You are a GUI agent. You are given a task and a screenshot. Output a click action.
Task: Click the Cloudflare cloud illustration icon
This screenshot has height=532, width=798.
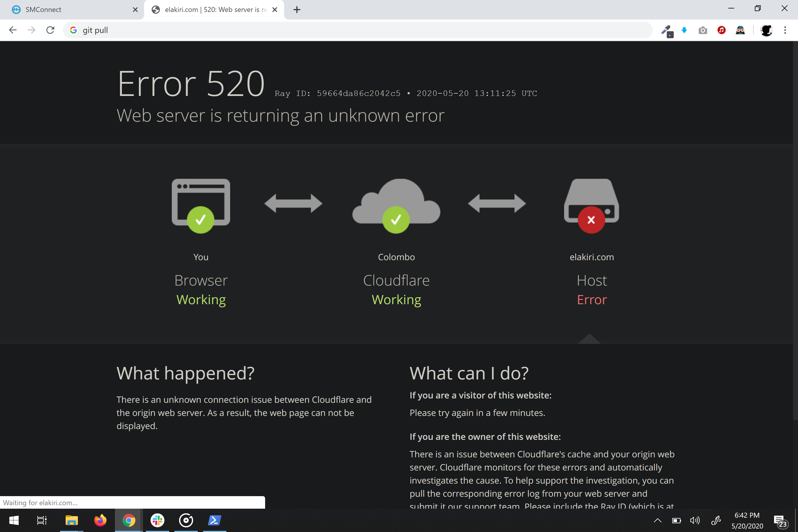click(x=396, y=206)
